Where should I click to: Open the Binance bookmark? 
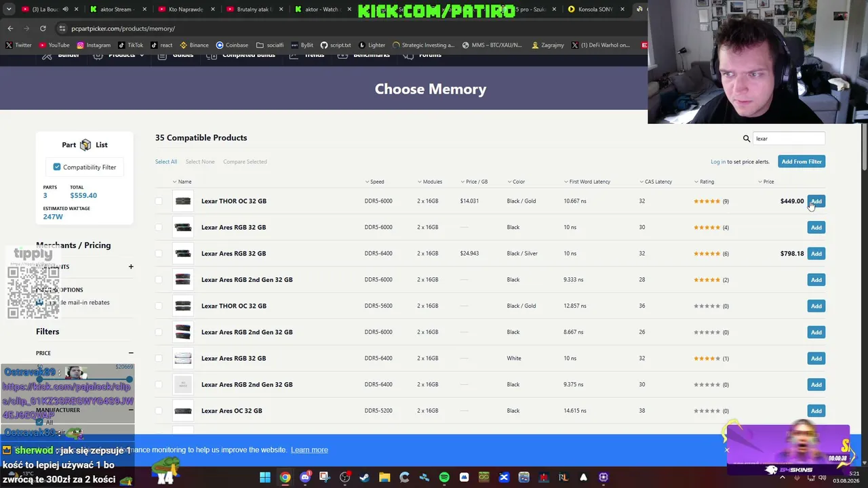193,45
